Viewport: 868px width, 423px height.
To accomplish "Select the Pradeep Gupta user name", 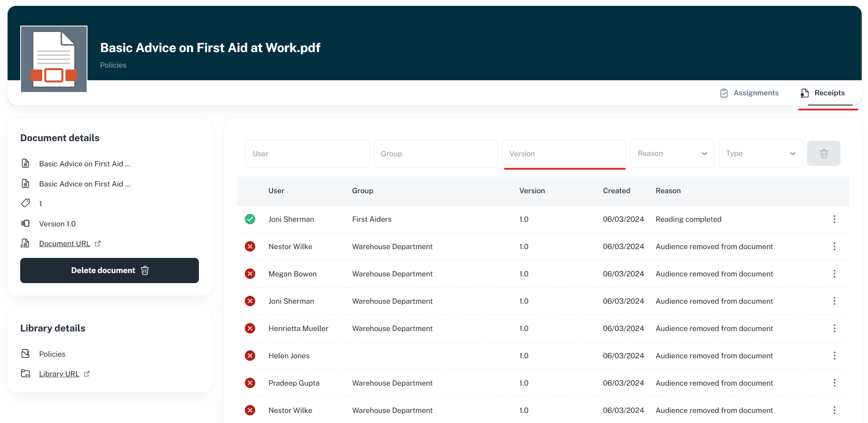I will tap(294, 383).
